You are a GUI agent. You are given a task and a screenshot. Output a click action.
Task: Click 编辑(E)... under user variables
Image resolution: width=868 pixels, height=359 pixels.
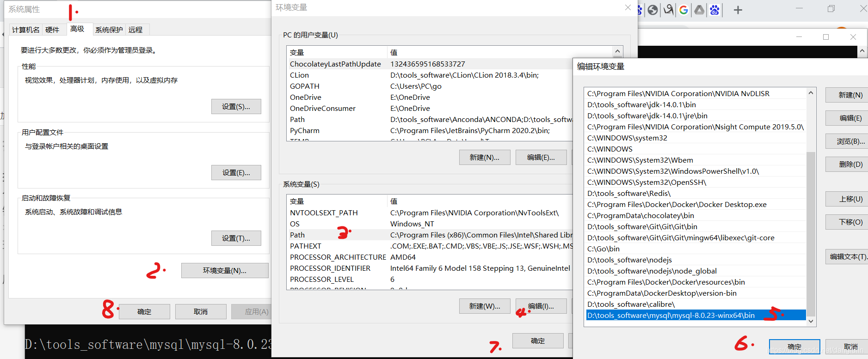541,157
